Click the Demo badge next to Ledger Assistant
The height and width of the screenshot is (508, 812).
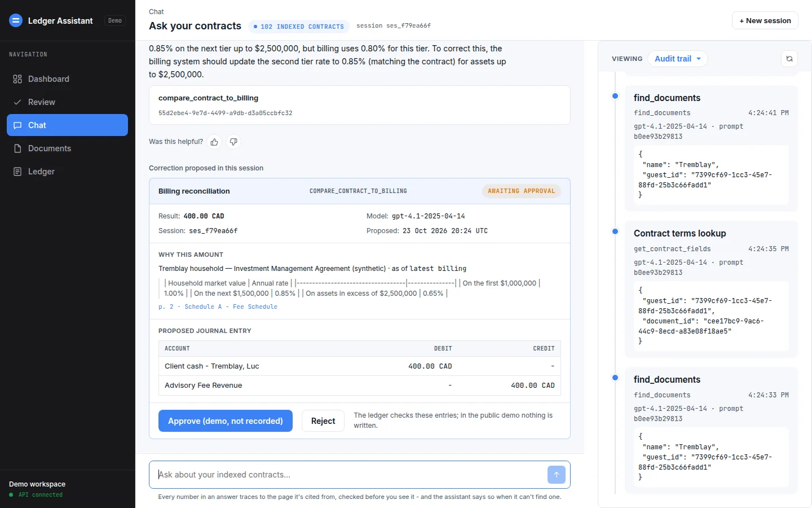click(x=115, y=20)
